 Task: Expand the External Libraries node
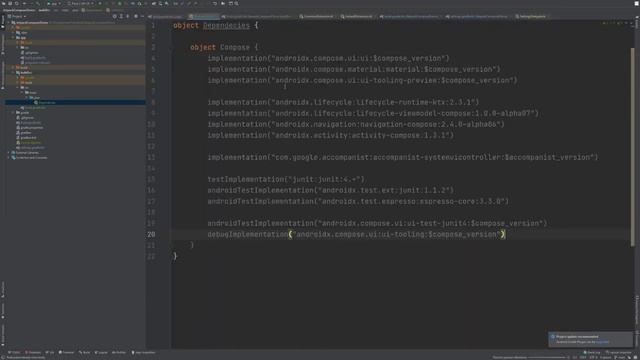[9, 153]
